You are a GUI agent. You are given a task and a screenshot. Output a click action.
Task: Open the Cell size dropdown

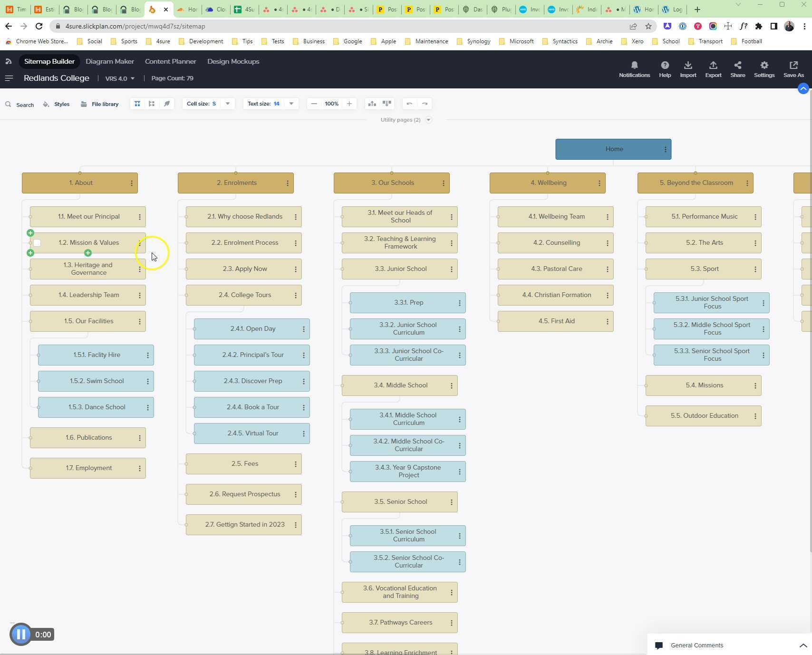click(x=227, y=103)
